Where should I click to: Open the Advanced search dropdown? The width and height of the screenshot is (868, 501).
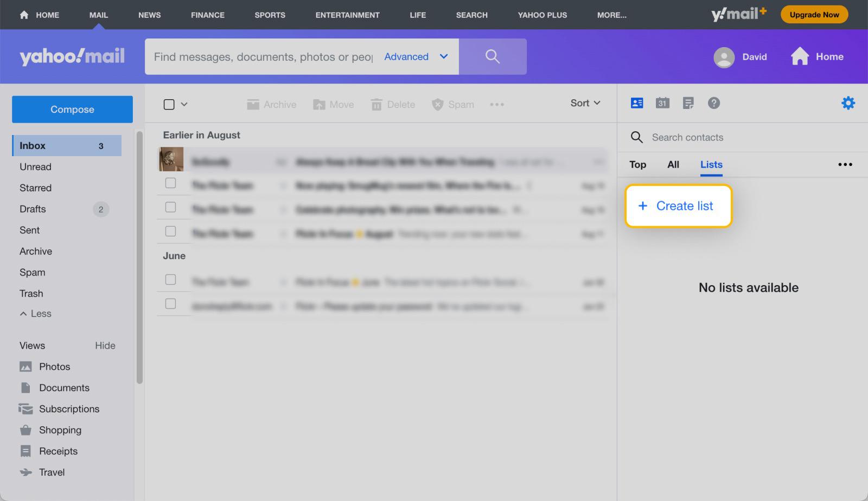(415, 56)
